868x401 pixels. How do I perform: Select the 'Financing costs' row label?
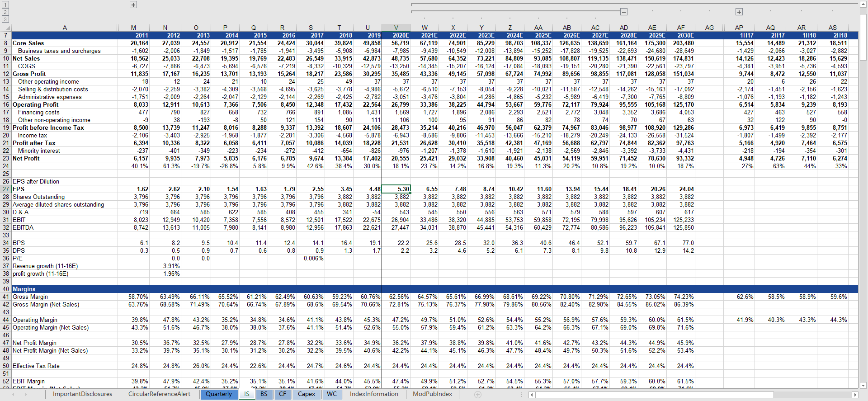38,112
